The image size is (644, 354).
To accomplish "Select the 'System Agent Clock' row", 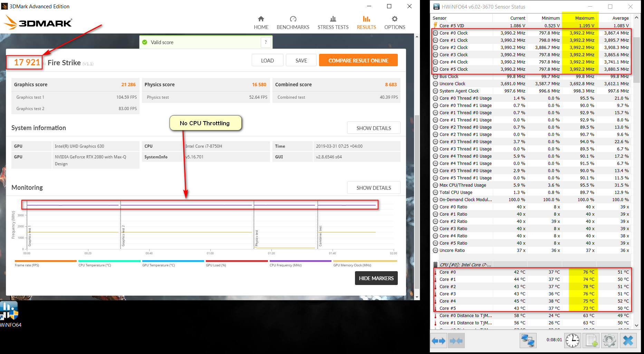I will tap(531, 91).
